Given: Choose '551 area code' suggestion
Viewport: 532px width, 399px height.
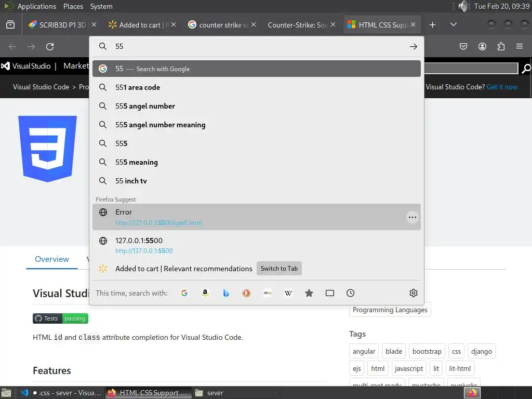Looking at the screenshot, I should (x=257, y=87).
